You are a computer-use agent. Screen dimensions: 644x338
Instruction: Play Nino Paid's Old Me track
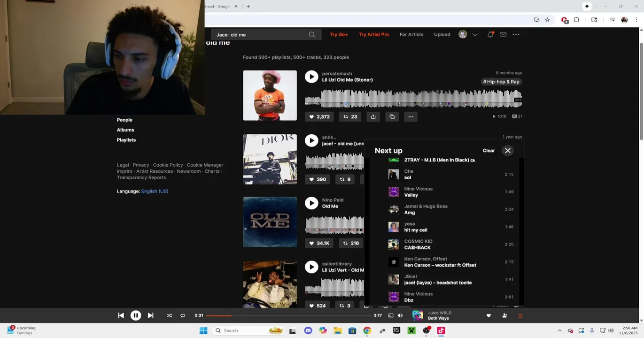point(311,203)
